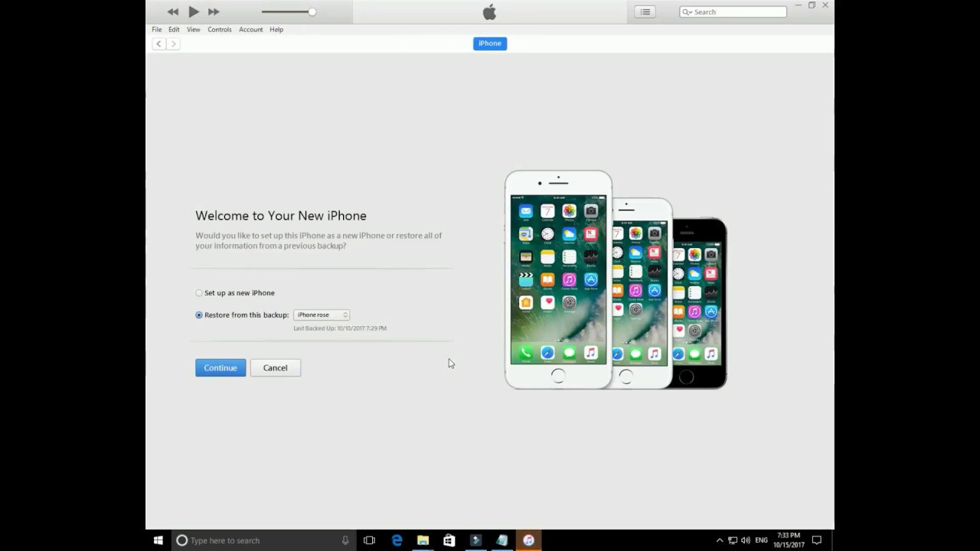Click the Welcome to Your New iPhone heading
980x551 pixels.
click(281, 216)
